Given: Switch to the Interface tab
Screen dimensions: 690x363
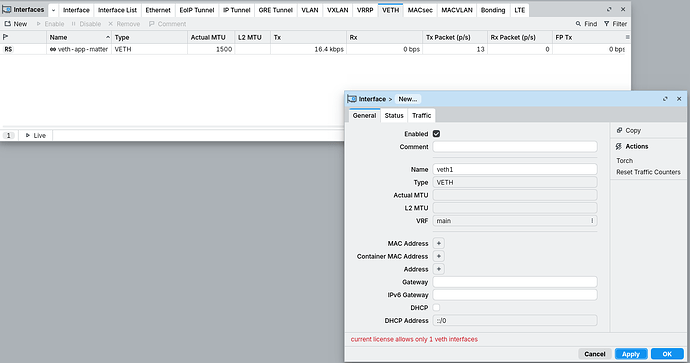Looking at the screenshot, I should (76, 10).
